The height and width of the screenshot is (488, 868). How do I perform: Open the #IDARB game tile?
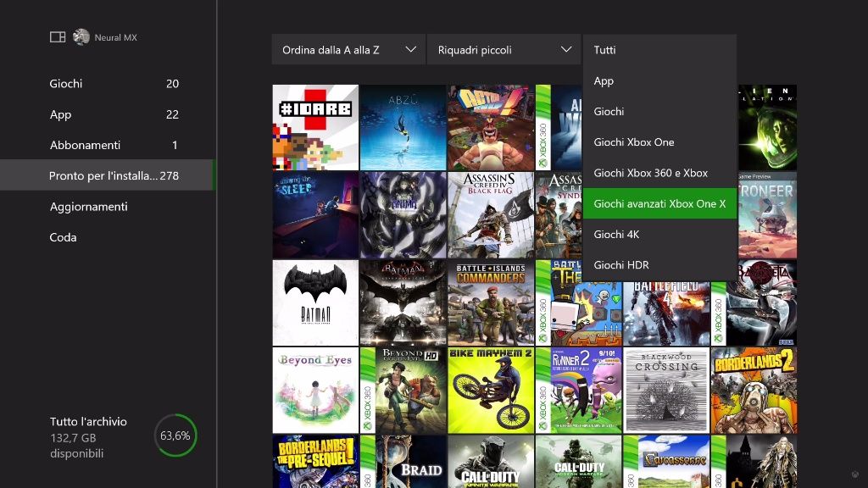click(x=315, y=127)
